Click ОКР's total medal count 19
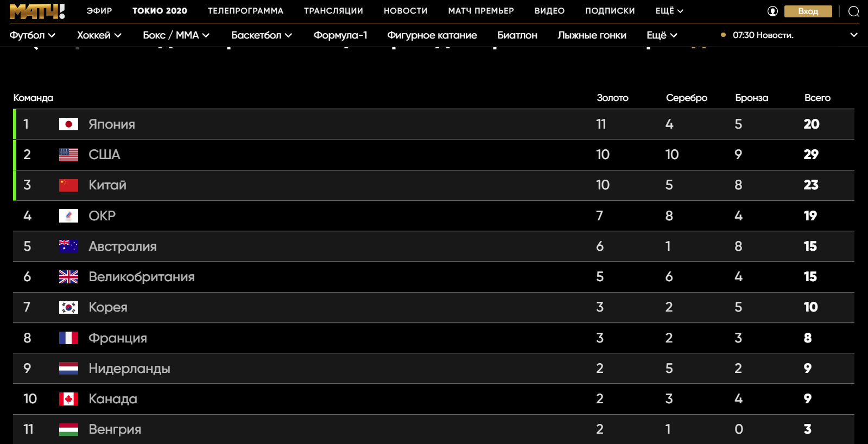 pyautogui.click(x=810, y=216)
